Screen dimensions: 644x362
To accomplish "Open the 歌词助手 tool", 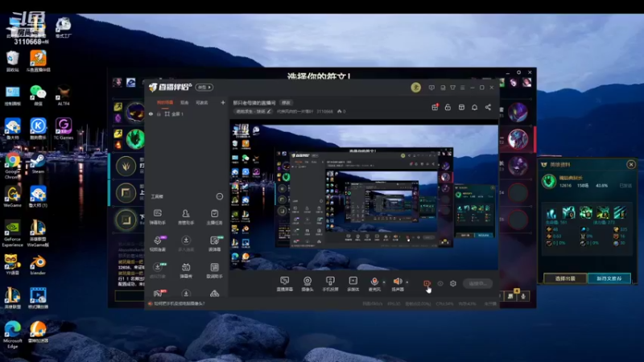I will (x=214, y=270).
